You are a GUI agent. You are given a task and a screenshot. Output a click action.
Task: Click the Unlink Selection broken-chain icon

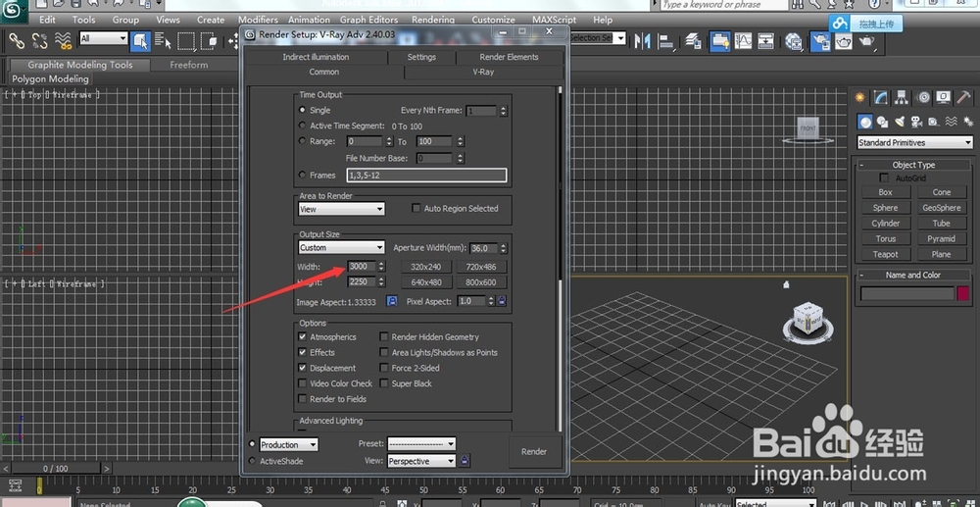coord(39,41)
